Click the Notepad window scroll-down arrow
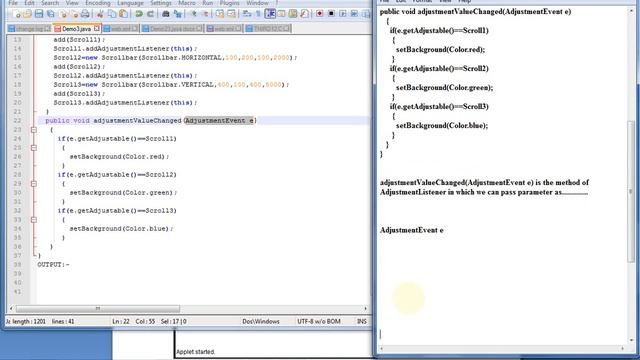 [x=631, y=340]
